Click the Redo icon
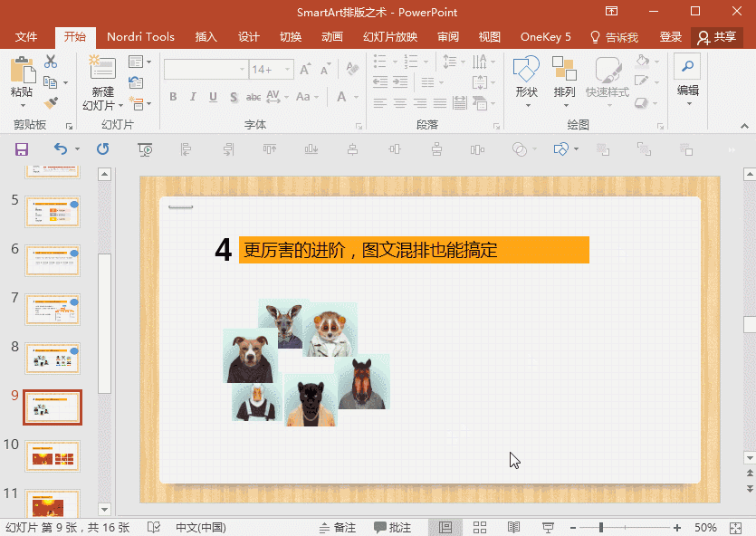Screen dimensions: 756x536 pyautogui.click(x=102, y=149)
